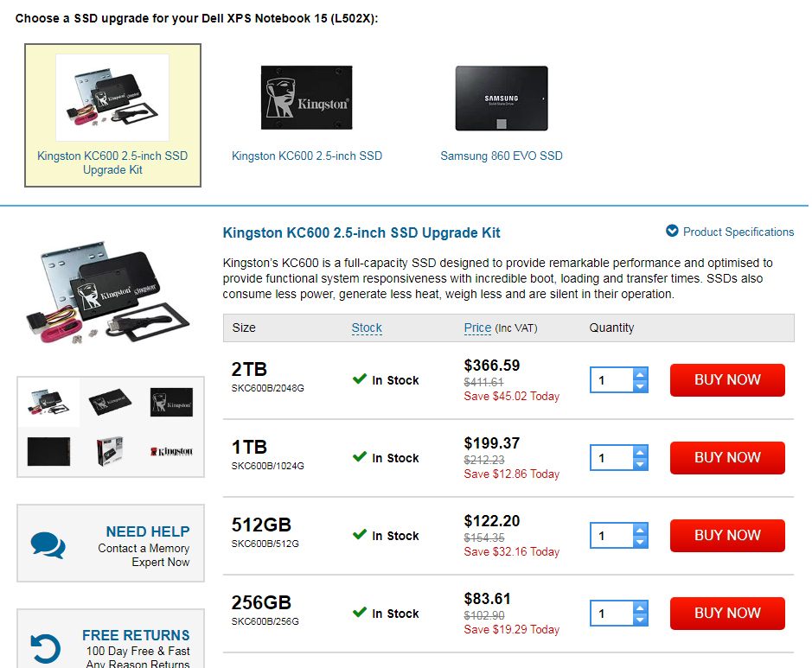Buy the 2TB SSD now
The image size is (812, 668).
[x=727, y=379]
